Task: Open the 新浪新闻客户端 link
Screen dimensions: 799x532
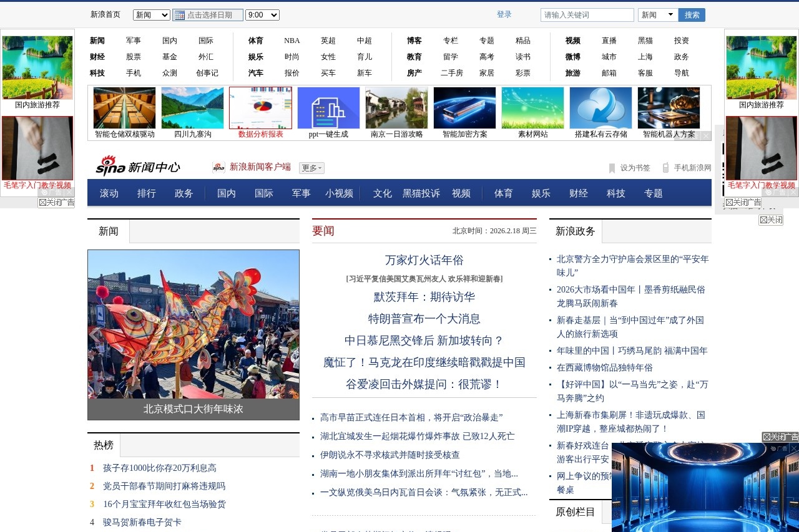Action: [x=260, y=167]
